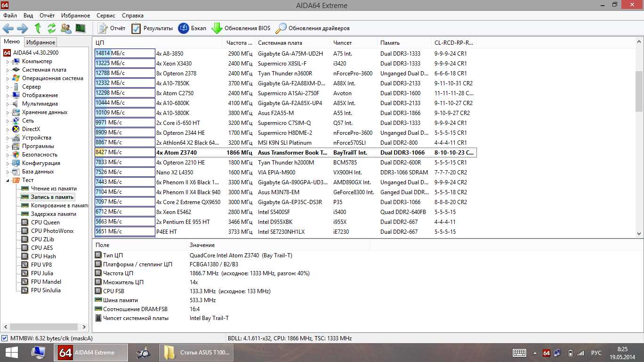Open the Вид menu

[x=28, y=16]
